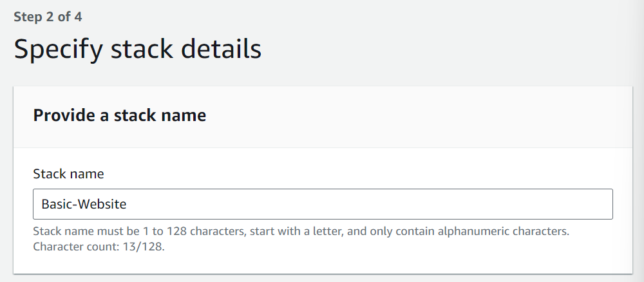Click the "Character count: 13/128" text
The width and height of the screenshot is (644, 282).
pos(99,247)
